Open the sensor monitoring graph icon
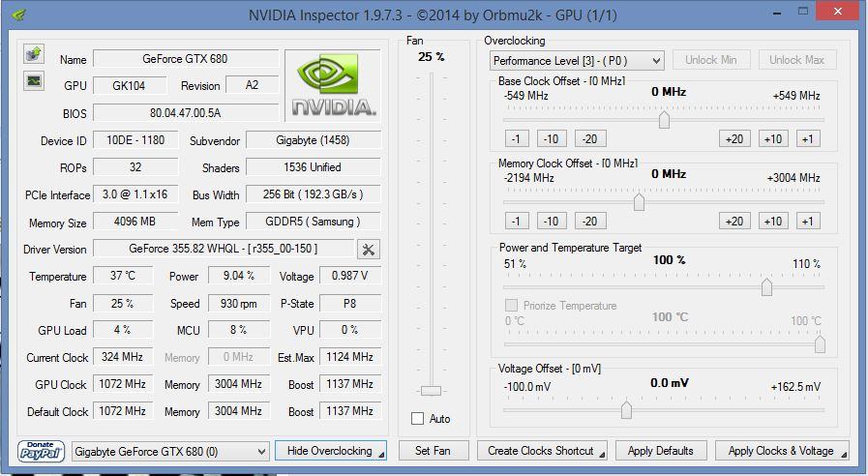 pyautogui.click(x=34, y=81)
